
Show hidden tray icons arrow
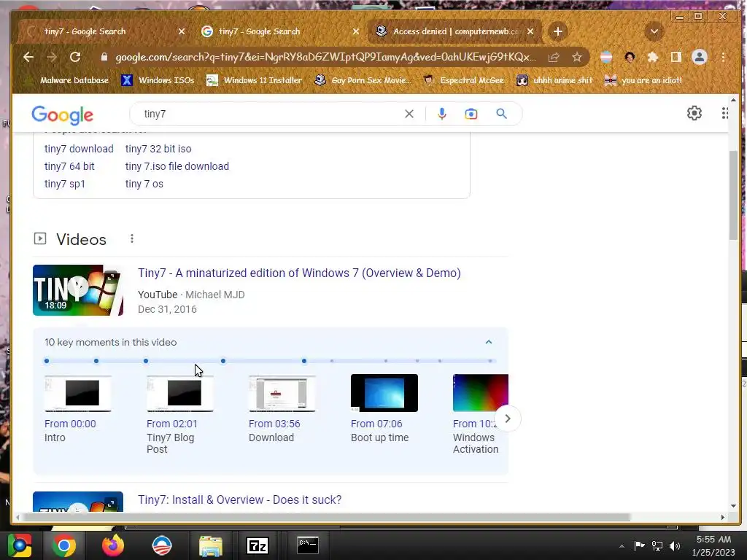pos(622,546)
